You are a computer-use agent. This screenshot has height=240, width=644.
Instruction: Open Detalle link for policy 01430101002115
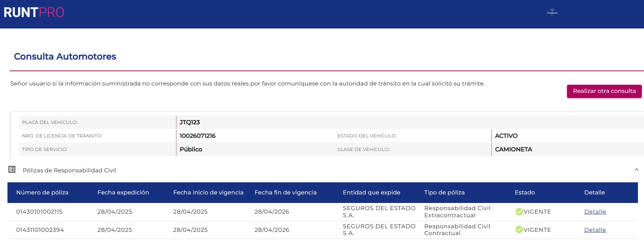coord(595,212)
